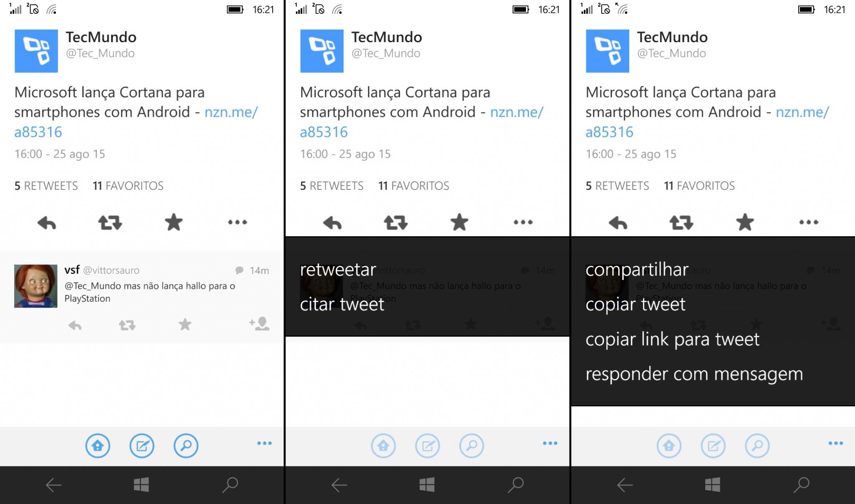Tap Windows back button in right screen
855x504 pixels.
tap(625, 485)
